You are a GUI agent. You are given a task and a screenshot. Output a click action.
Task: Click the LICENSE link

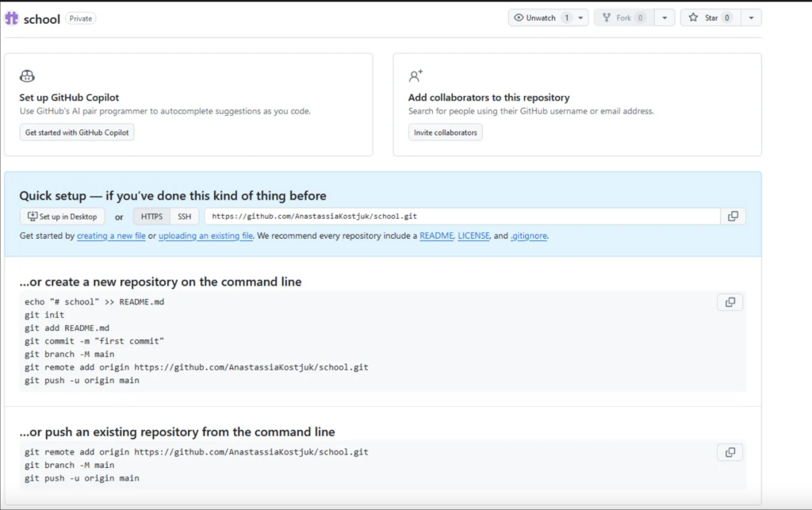pyautogui.click(x=474, y=236)
